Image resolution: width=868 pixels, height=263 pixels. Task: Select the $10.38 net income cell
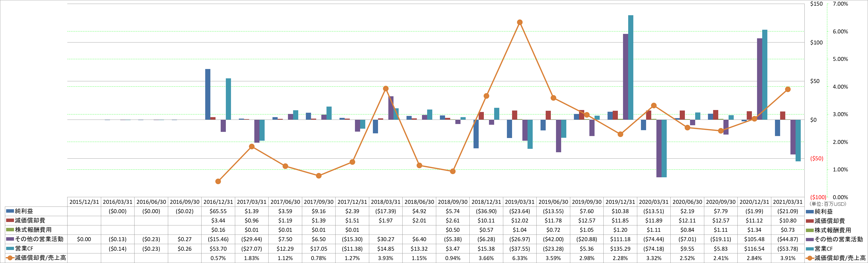click(x=620, y=211)
